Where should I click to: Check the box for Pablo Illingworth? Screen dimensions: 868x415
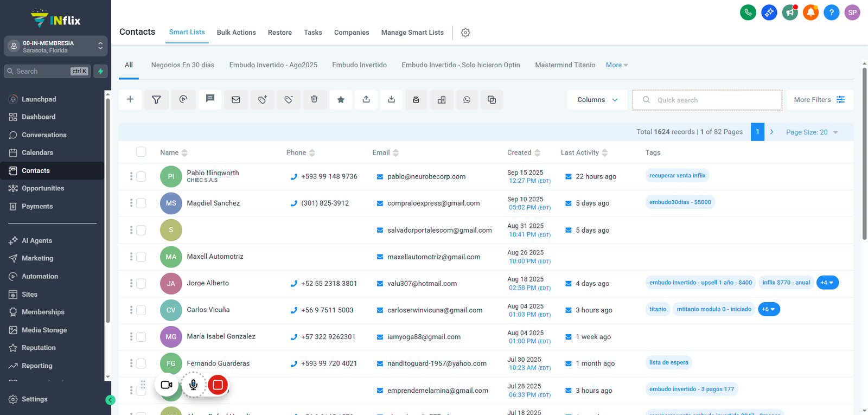[x=141, y=176]
